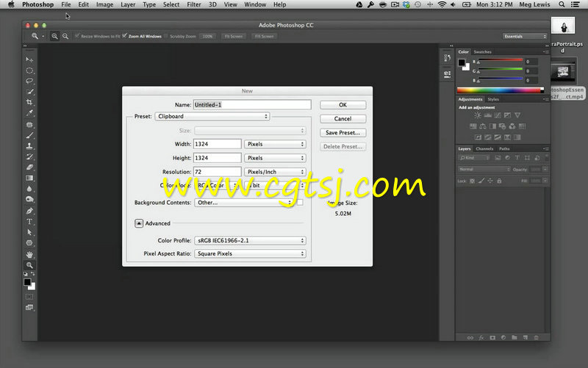Screen dimensions: 588x368
Task: Open the Essentials workspace dropdown
Action: tap(525, 36)
